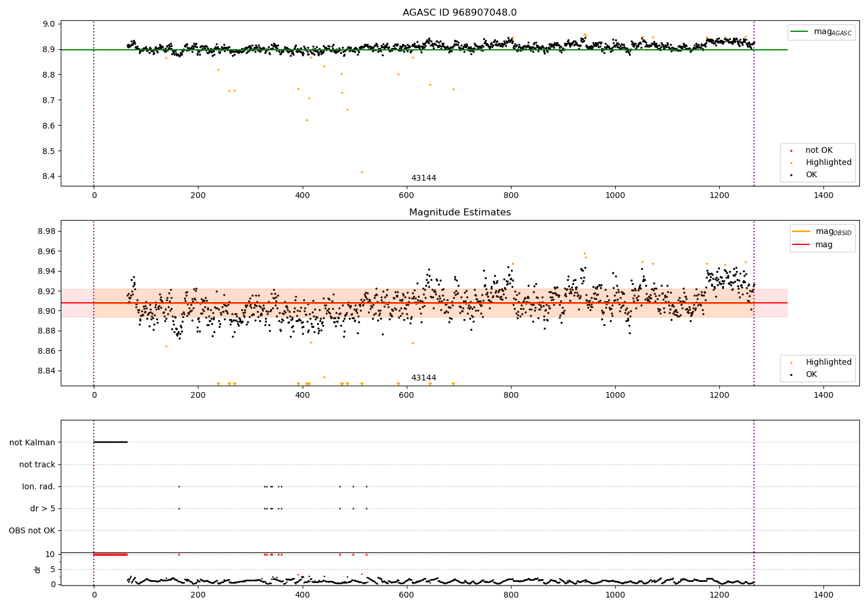The height and width of the screenshot is (608, 868).
Task: Click the '43144' label in the Magnitude Estimates plot
Action: pos(424,378)
